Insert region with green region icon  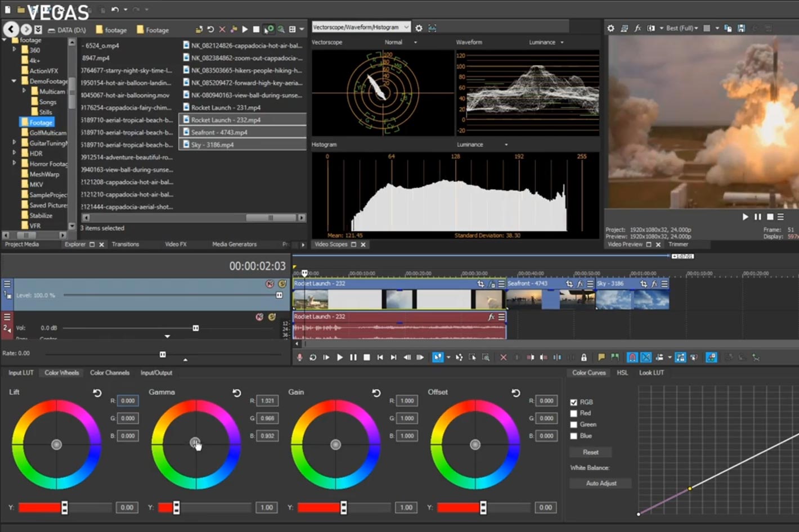click(x=614, y=357)
